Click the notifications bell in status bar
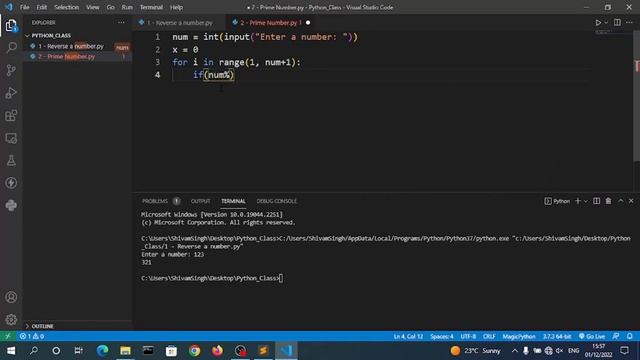Screen dimensions: 640x360 point(629,336)
